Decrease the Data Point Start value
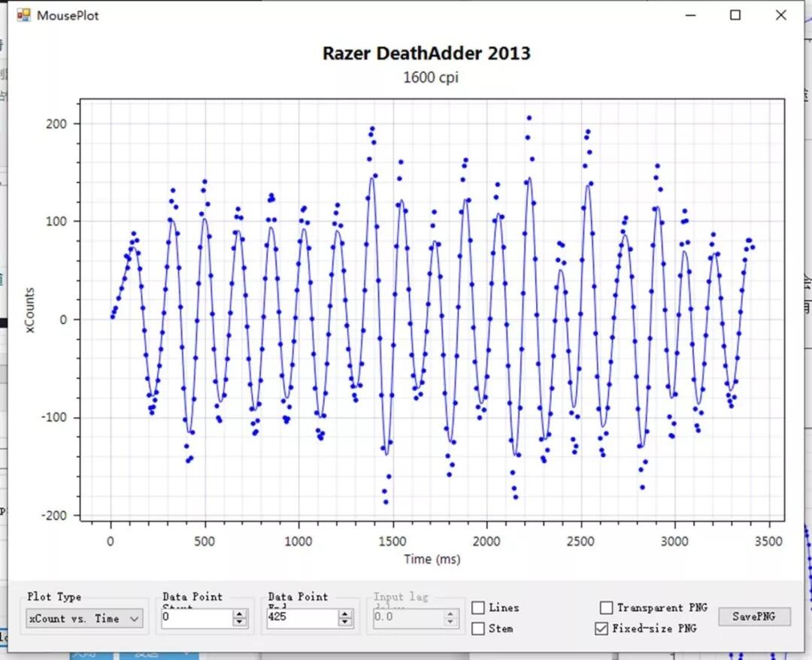 239,622
